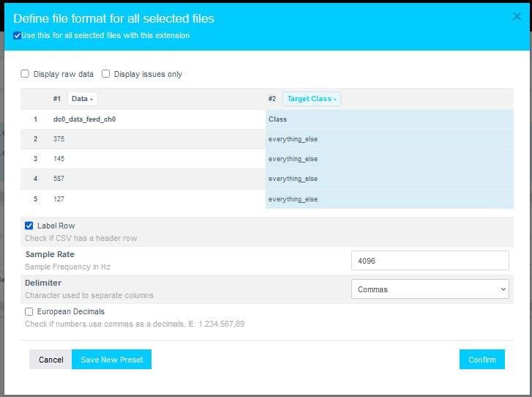532x397 pixels.
Task: Expand the Delimiter Commas dropdown
Action: click(x=430, y=289)
